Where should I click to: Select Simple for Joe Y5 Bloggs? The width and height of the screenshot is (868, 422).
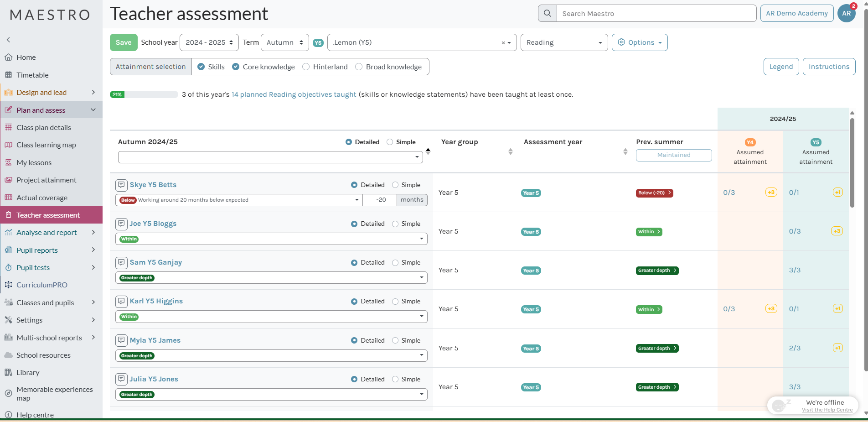point(395,224)
